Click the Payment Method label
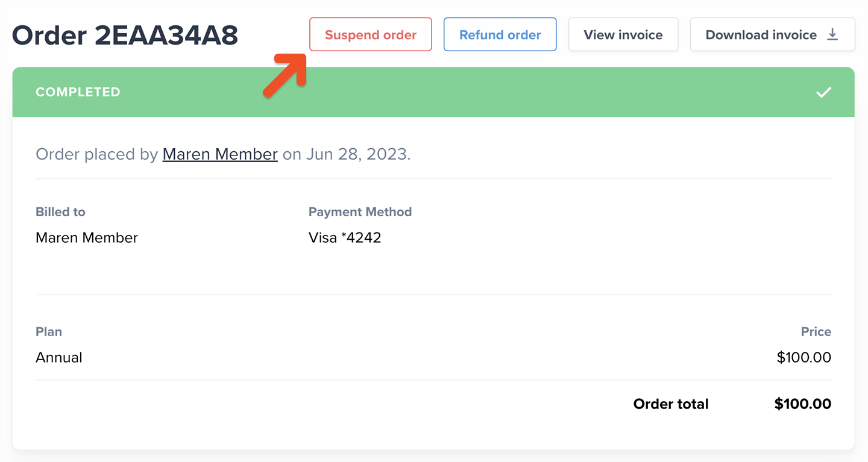The image size is (868, 462). (360, 212)
